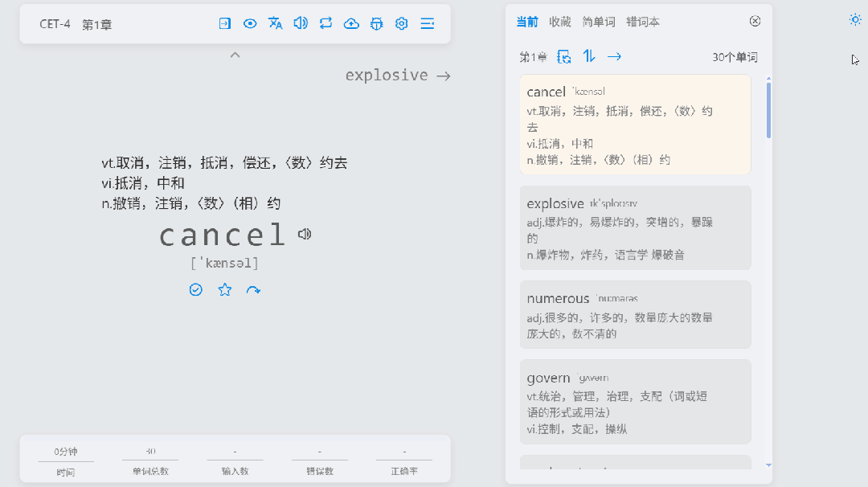Open the bug report icon

376,23
